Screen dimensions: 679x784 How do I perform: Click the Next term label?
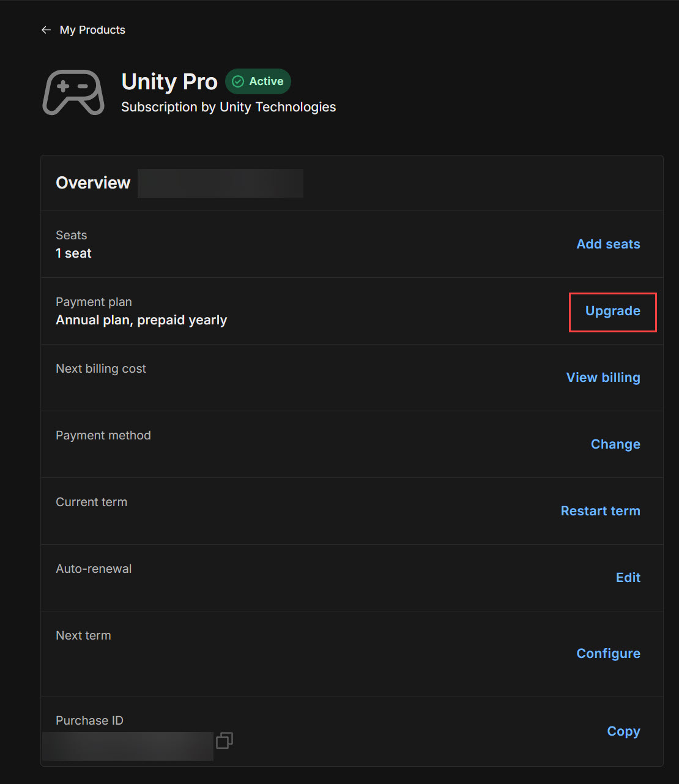point(83,635)
